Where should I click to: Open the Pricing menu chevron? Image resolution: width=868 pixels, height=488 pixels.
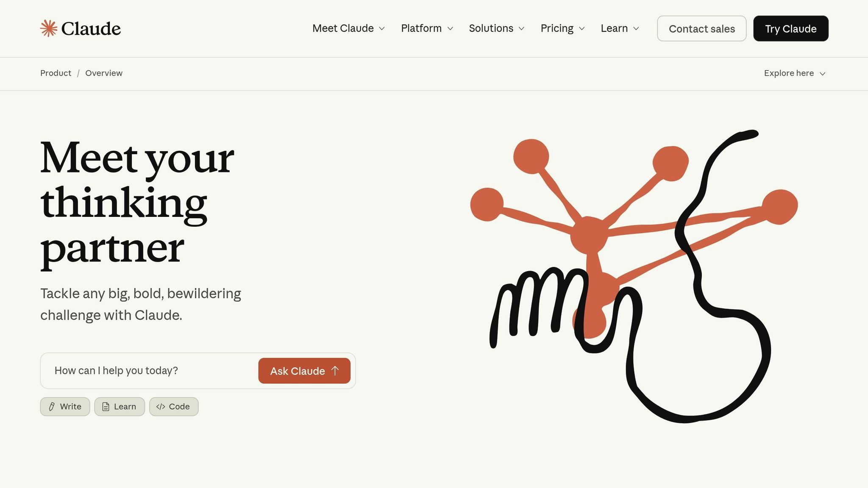[582, 28]
